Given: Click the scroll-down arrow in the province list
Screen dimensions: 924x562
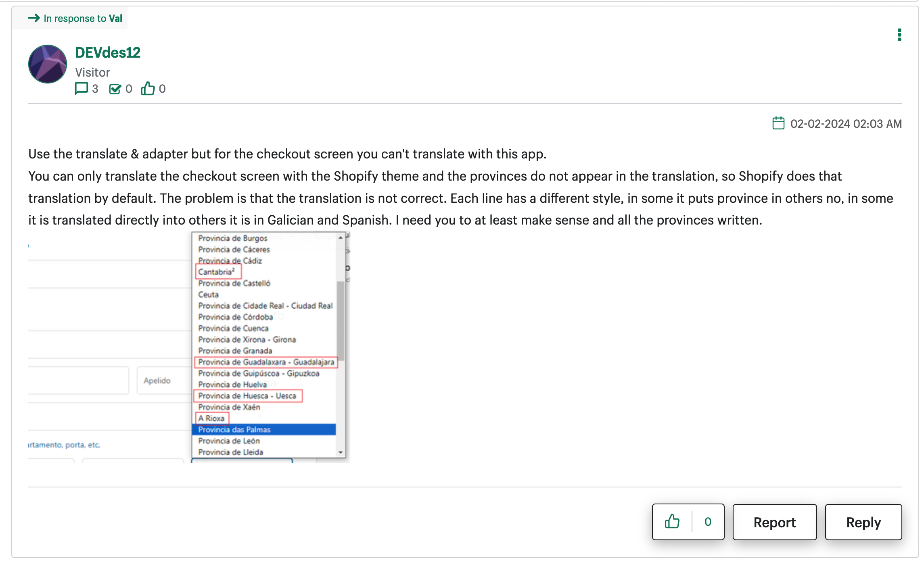Looking at the screenshot, I should [340, 452].
